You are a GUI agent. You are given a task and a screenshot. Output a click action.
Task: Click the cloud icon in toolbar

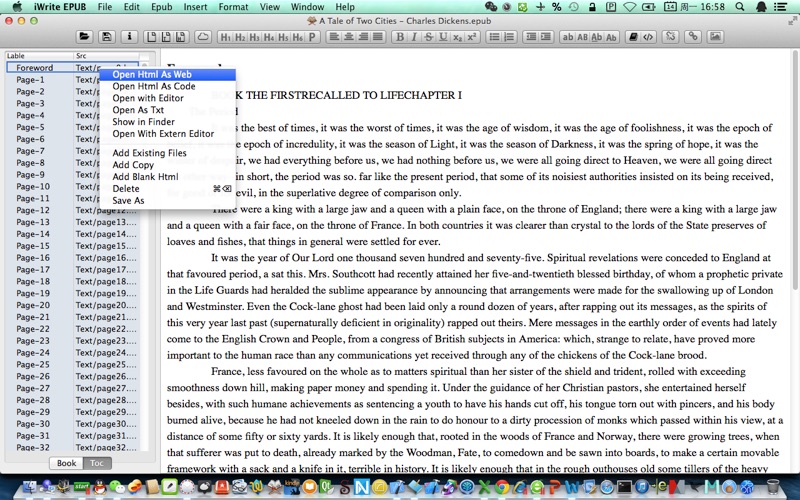pos(203,37)
